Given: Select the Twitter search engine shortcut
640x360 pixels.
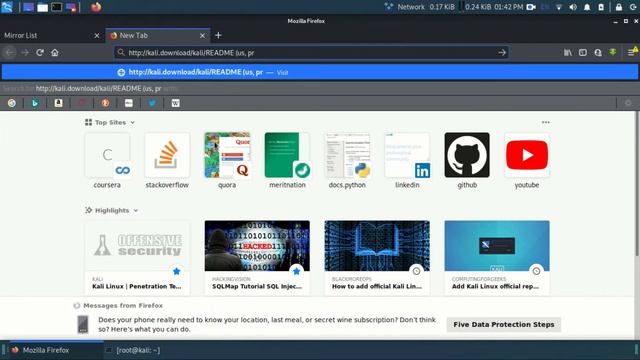Looking at the screenshot, I should pos(152,103).
